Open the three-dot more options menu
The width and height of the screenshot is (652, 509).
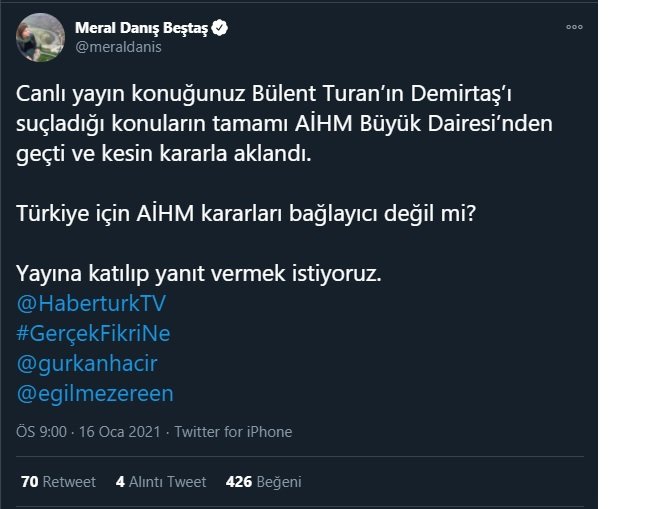(574, 27)
